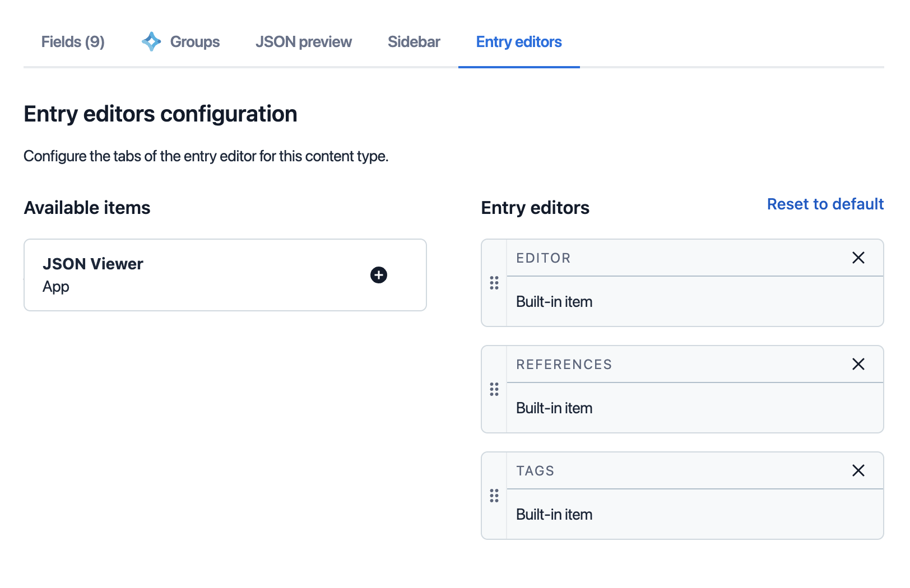Remove the Tags item with its X

point(858,470)
